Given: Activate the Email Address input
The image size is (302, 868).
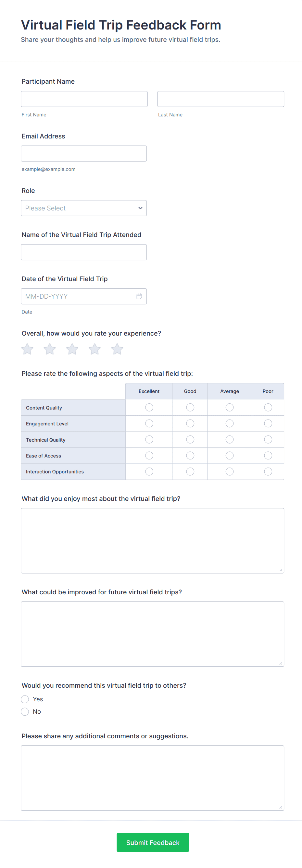Looking at the screenshot, I should pos(84,154).
